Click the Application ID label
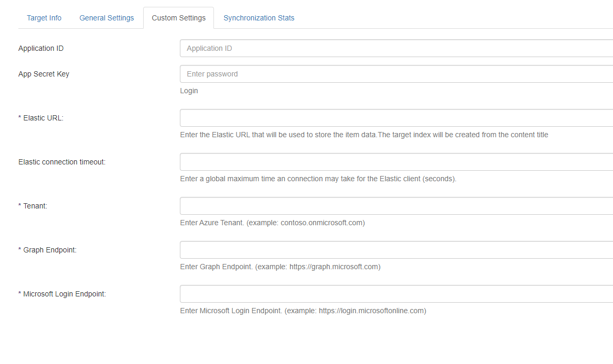613x364 pixels. pos(41,48)
